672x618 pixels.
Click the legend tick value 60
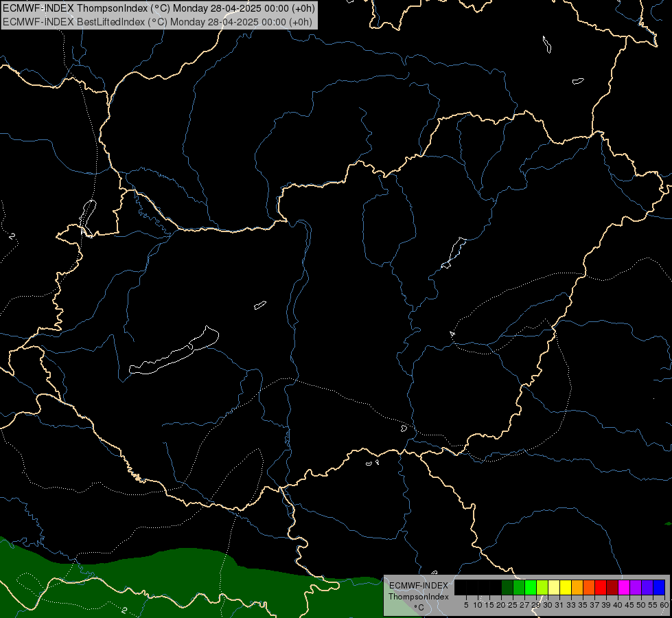(664, 605)
